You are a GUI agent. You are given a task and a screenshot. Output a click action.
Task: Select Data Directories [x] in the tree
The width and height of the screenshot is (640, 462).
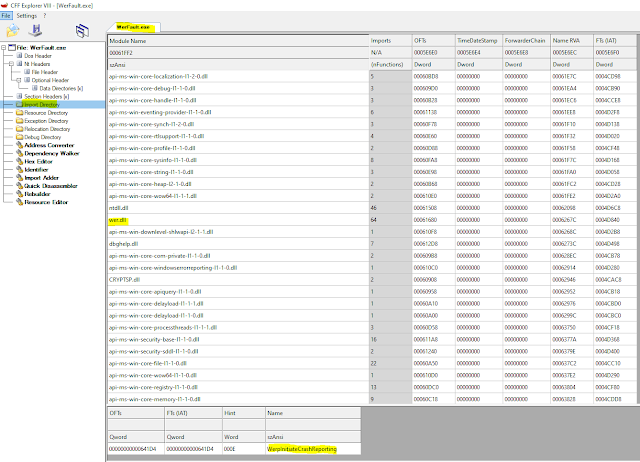61,88
